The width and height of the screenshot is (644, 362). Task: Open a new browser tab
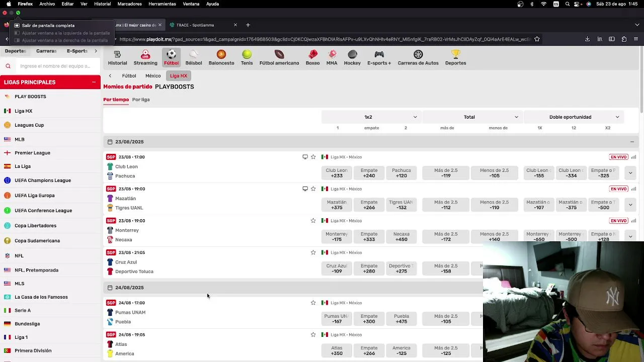[x=248, y=25]
